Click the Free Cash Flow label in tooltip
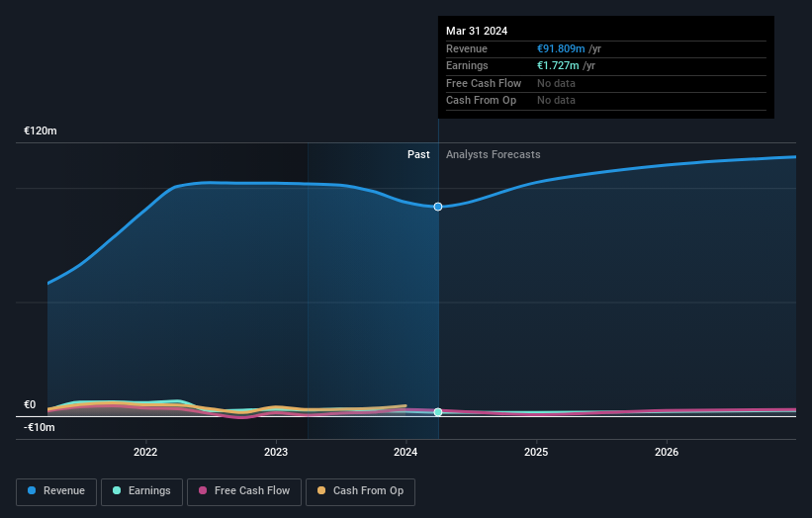 484,83
